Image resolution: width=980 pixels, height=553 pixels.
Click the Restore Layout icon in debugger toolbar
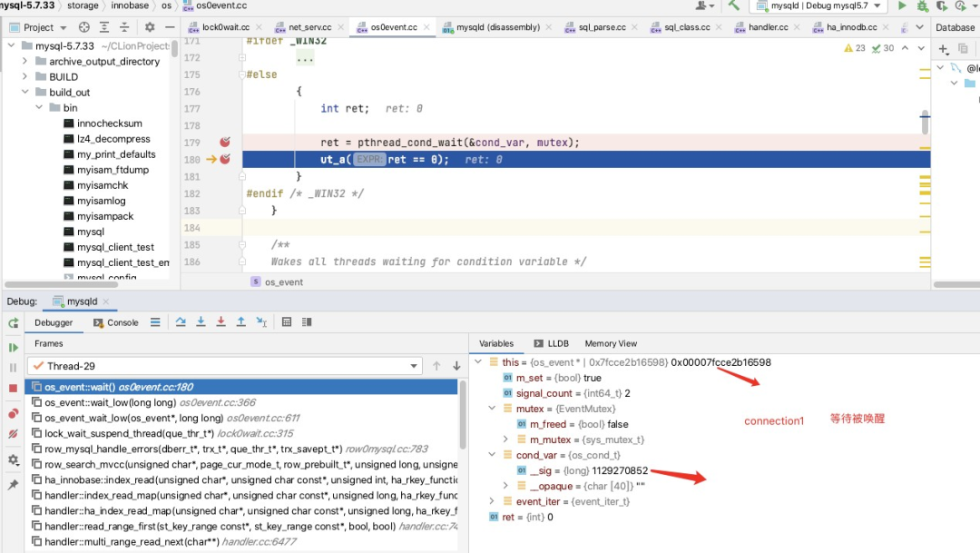[307, 322]
